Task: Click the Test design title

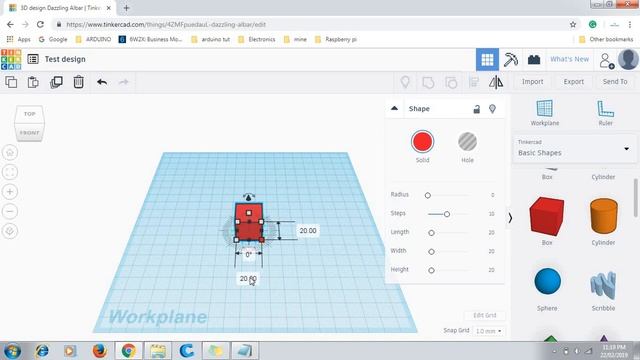Action: [65, 59]
